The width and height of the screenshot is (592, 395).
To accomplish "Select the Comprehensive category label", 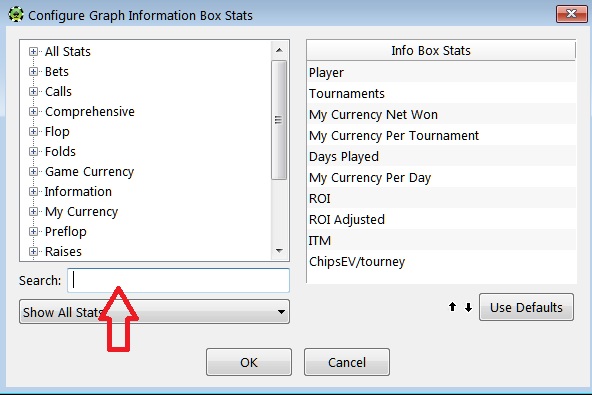I will [x=90, y=111].
